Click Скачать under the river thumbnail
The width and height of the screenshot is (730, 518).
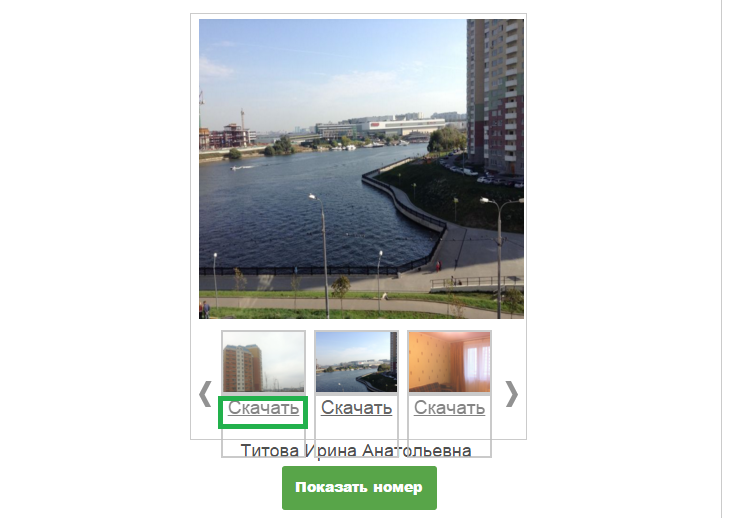(357, 408)
